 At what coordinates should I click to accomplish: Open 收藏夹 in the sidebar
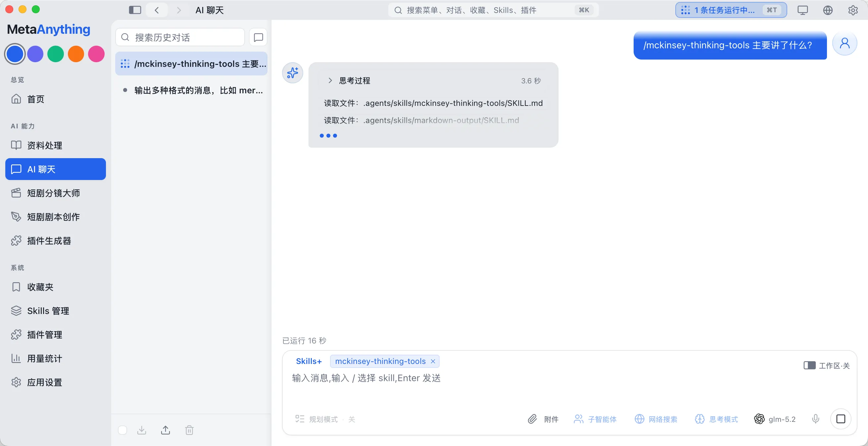click(x=56, y=287)
